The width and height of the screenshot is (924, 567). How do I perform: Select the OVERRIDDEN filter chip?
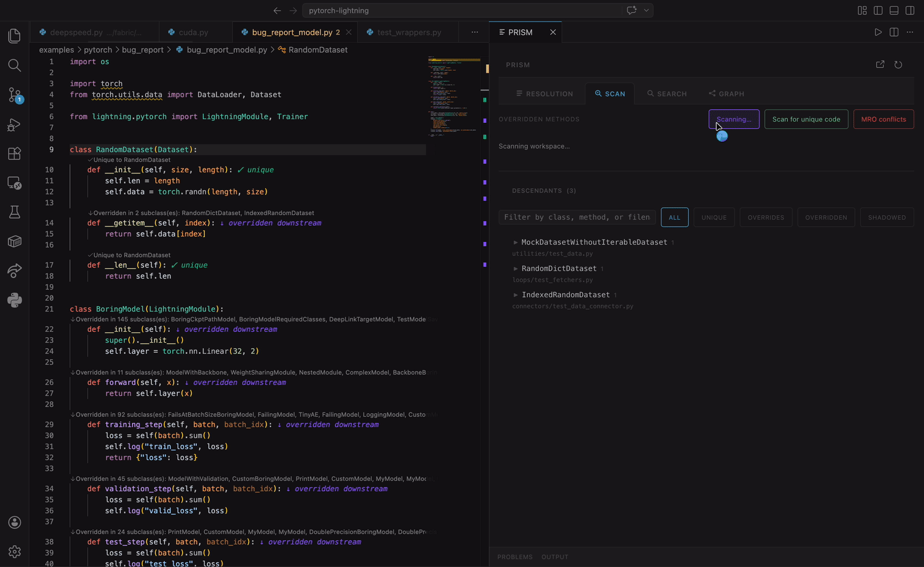(826, 218)
